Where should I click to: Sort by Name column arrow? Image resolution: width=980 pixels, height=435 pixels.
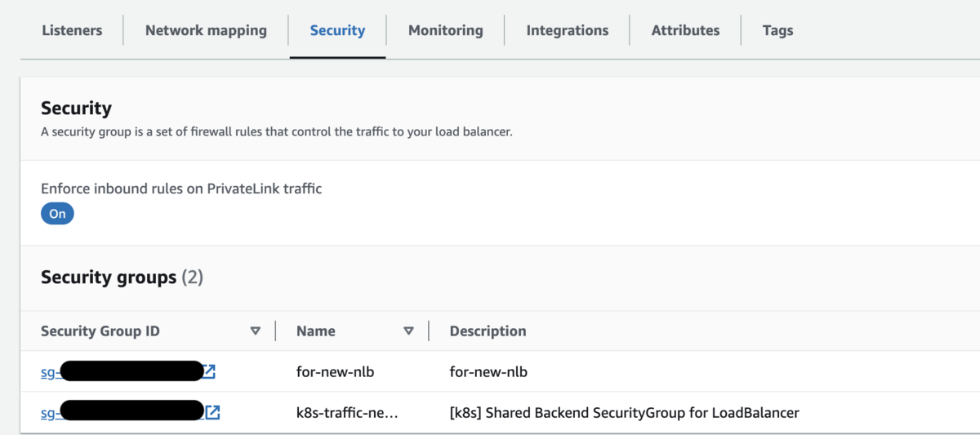tap(408, 331)
